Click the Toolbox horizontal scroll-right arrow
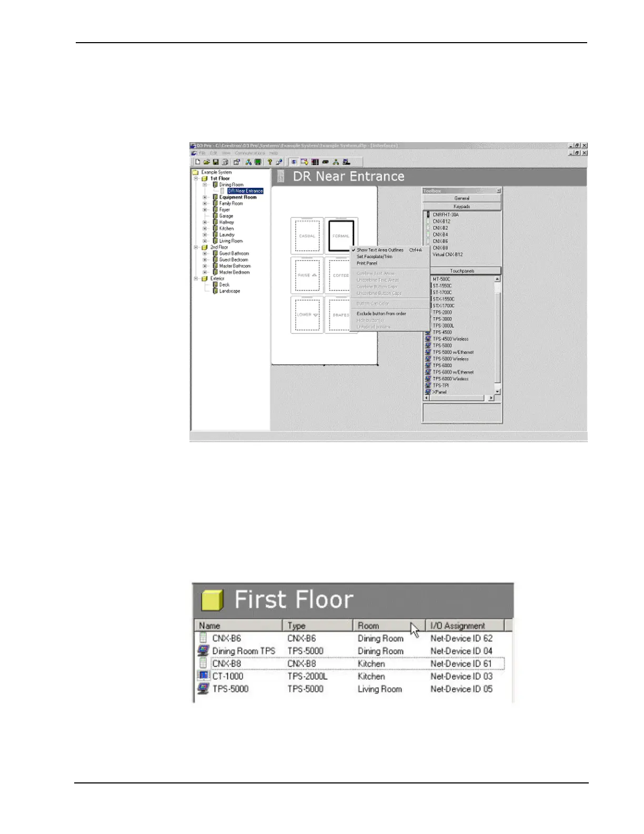The width and height of the screenshot is (644, 834). coord(491,398)
